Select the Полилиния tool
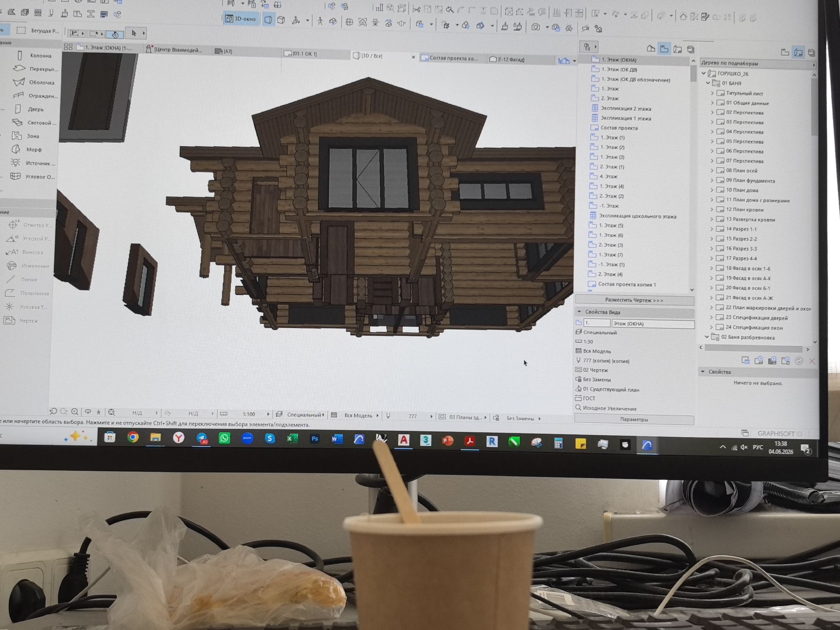The width and height of the screenshot is (840, 630). click(x=27, y=293)
